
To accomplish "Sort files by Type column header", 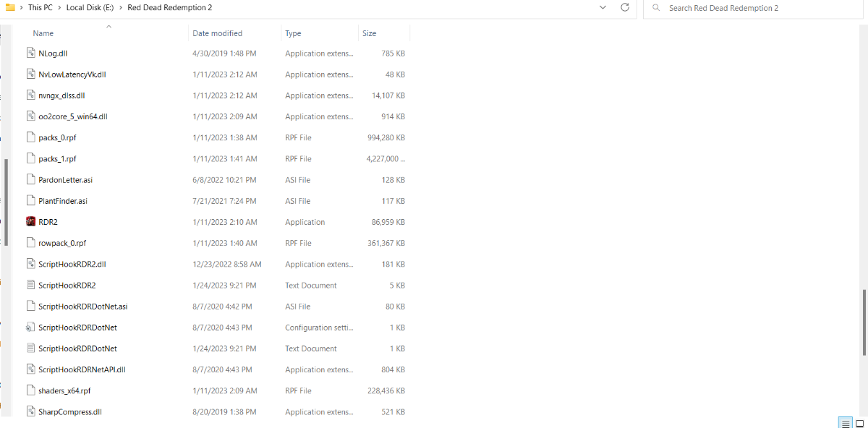I will pyautogui.click(x=293, y=33).
